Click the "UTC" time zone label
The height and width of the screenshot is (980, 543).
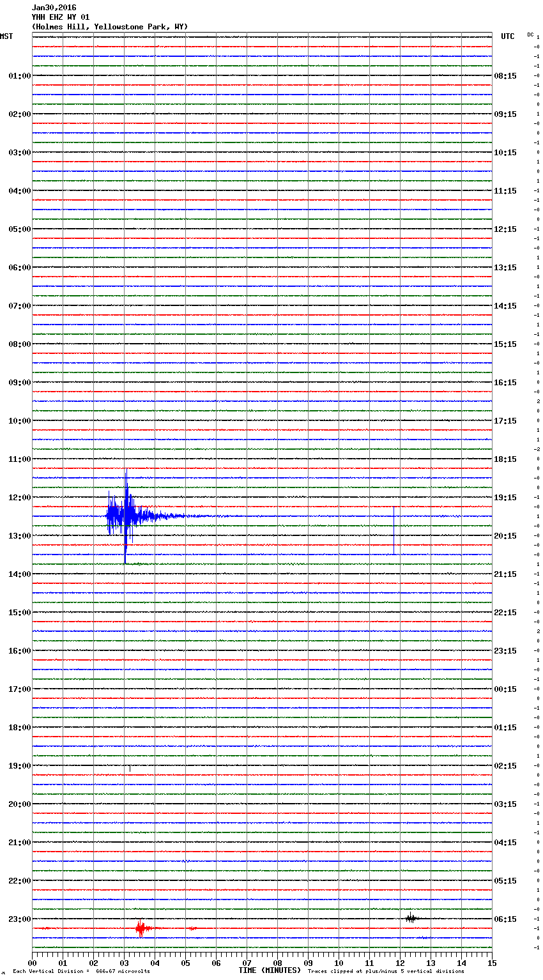(x=507, y=36)
